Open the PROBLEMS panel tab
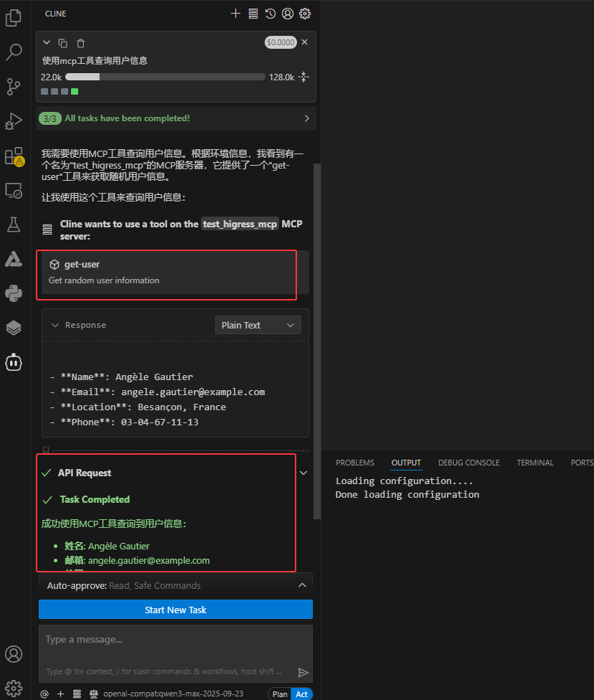Image resolution: width=594 pixels, height=700 pixels. point(354,463)
